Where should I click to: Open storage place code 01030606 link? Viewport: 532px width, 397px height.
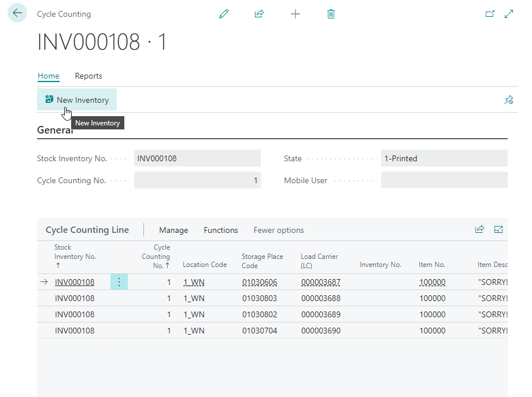(259, 282)
